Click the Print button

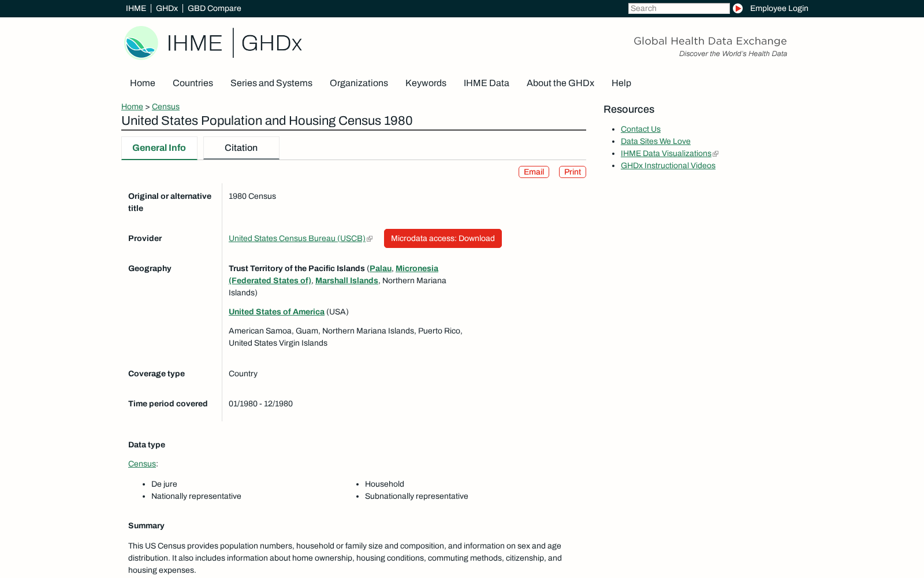coord(572,172)
